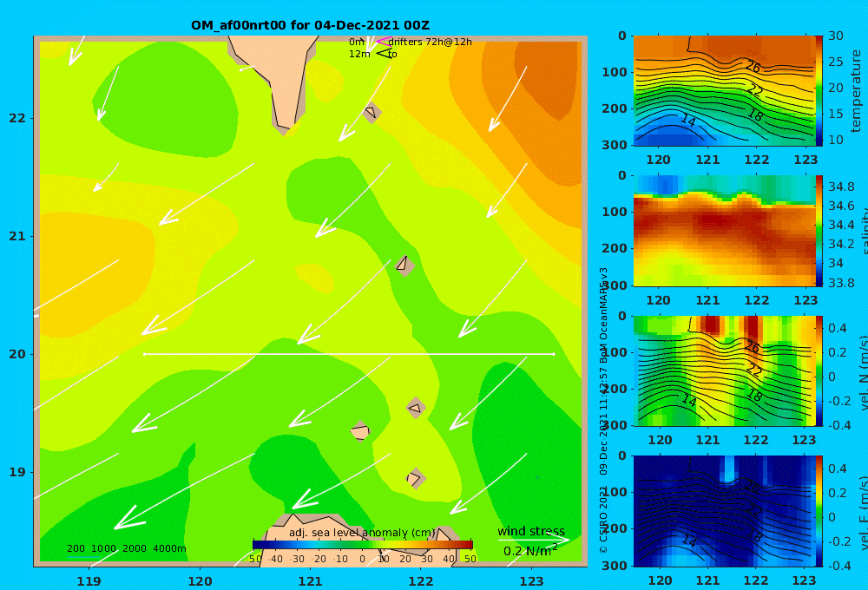This screenshot has height=590, width=868.
Task: Click the 'drifters 72h@12h' legend text
Action: pos(431,42)
